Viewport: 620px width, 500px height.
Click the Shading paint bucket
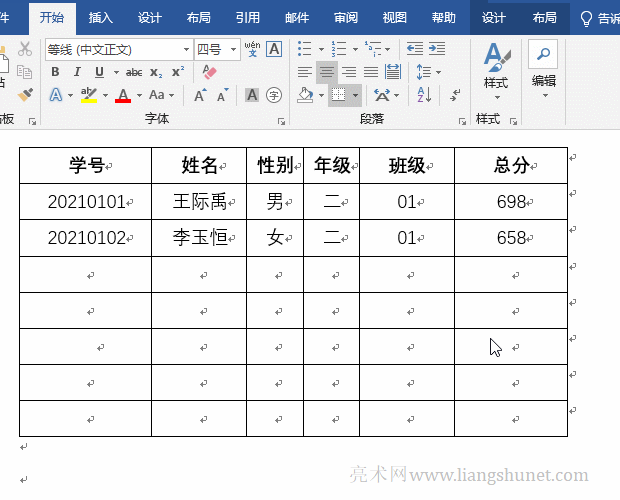point(305,95)
